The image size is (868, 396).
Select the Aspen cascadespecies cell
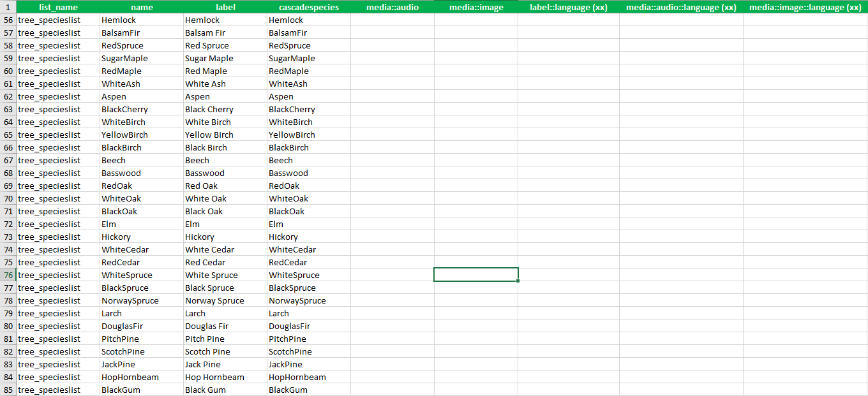(309, 96)
